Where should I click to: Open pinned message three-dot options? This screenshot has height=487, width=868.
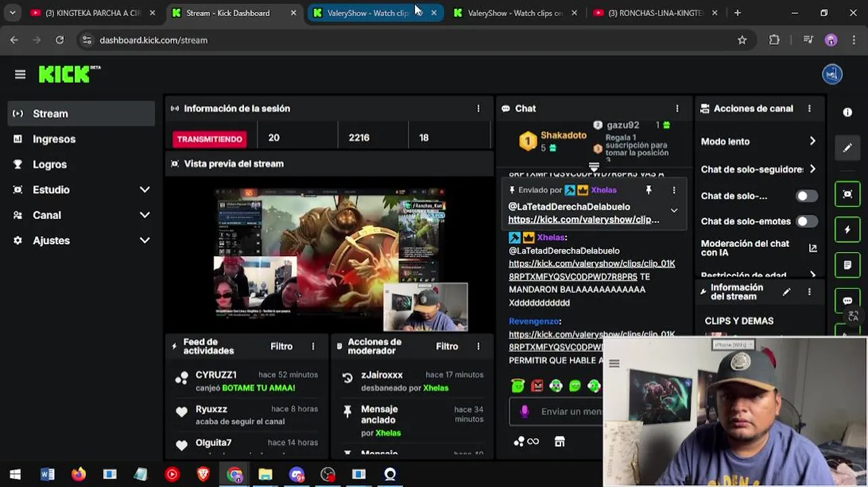(674, 190)
